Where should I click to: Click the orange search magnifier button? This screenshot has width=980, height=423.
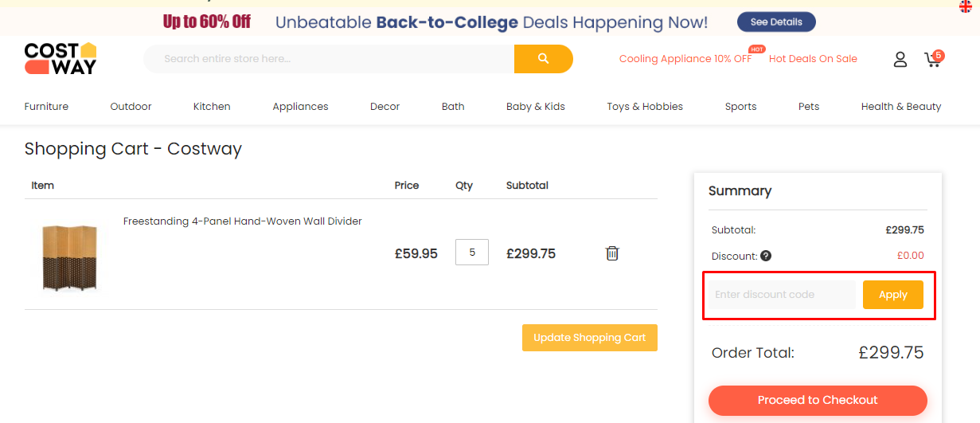[x=543, y=59]
